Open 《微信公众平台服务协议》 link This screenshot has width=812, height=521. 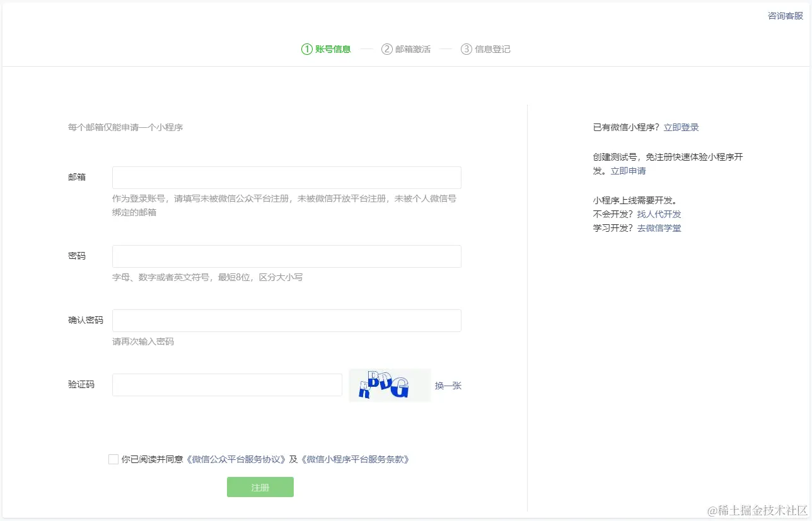(x=236, y=459)
